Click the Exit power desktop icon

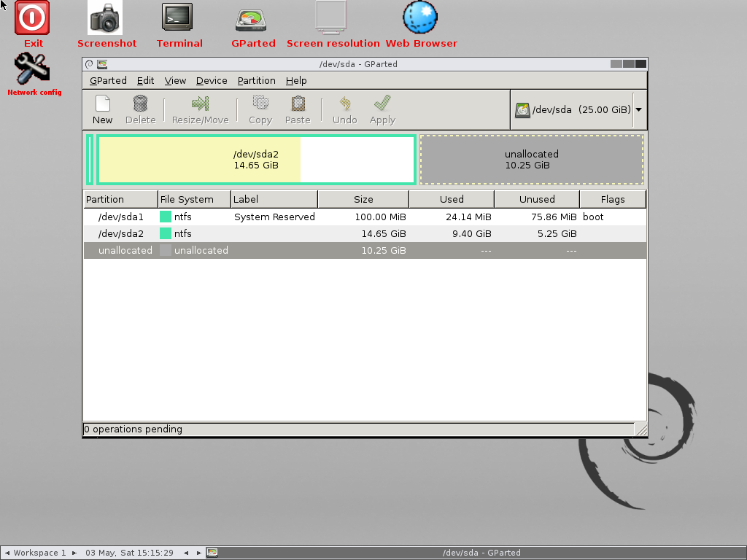click(x=32, y=18)
